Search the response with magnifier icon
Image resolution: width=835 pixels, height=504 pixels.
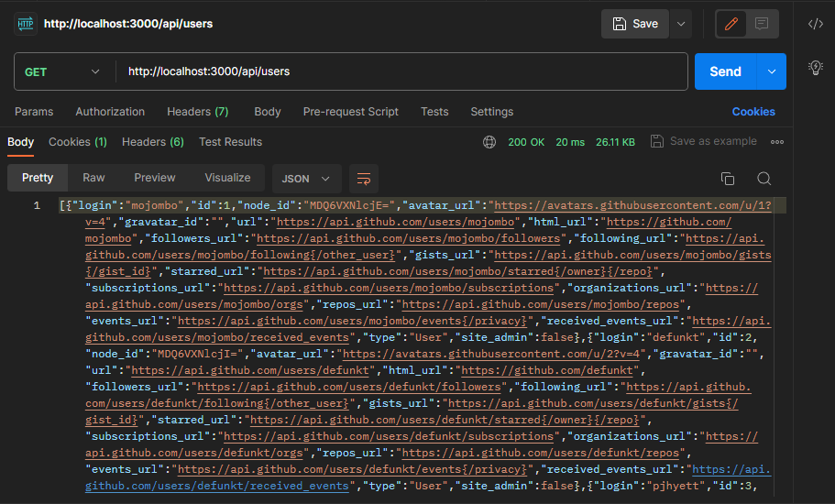point(764,179)
